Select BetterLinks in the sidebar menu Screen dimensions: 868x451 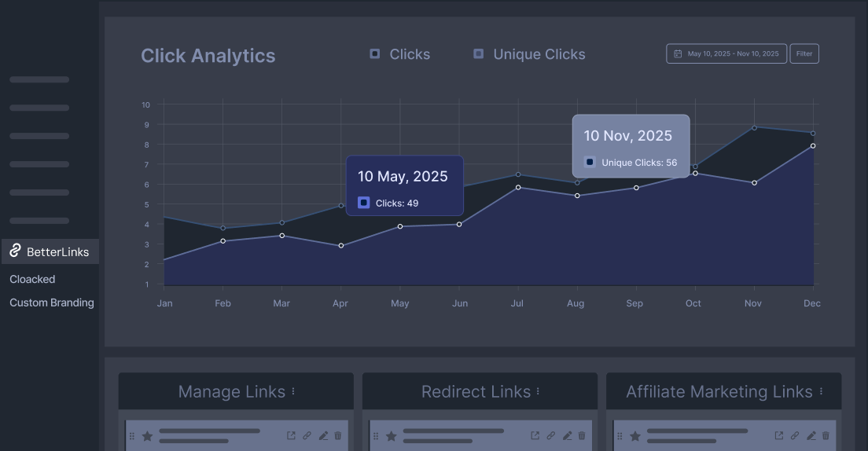click(57, 252)
